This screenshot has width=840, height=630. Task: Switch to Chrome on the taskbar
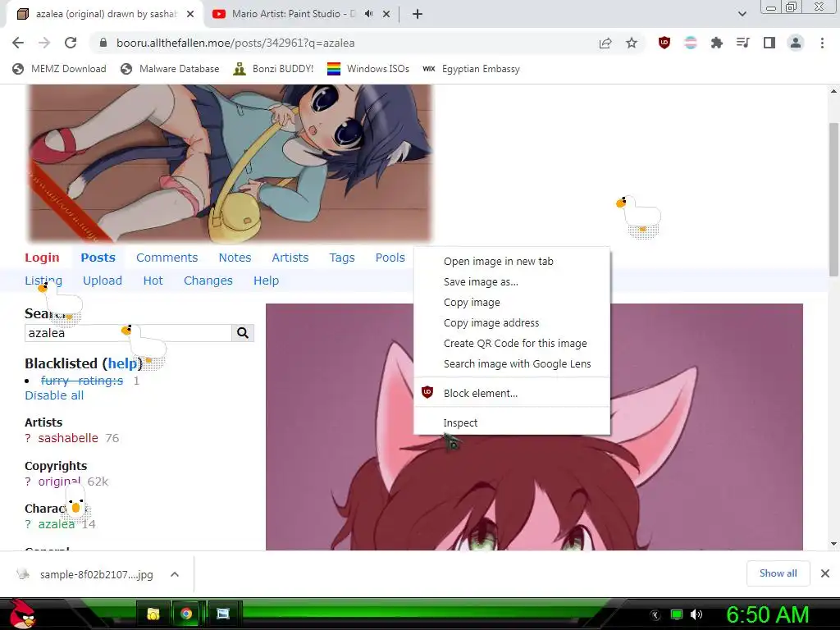(186, 614)
